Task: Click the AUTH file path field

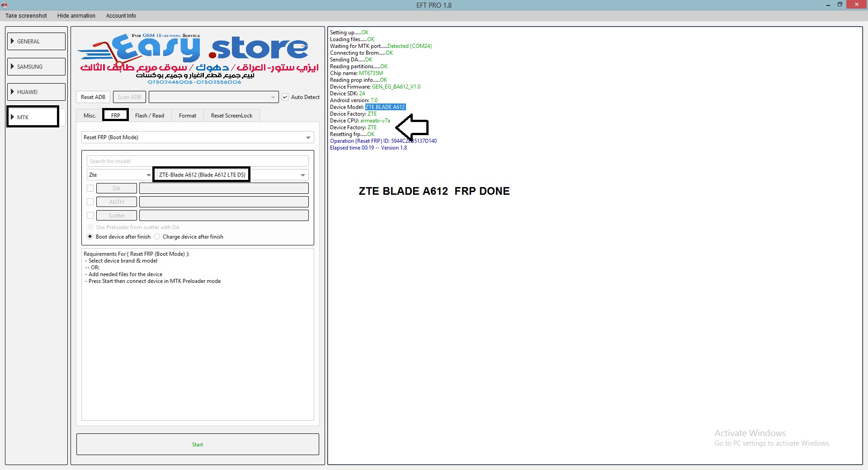Action: [x=224, y=202]
